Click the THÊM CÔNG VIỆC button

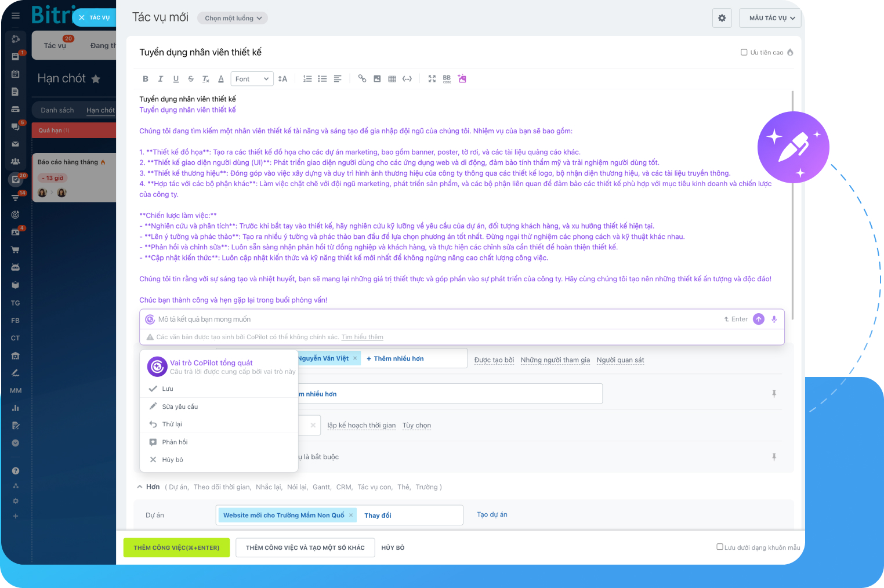pos(176,547)
